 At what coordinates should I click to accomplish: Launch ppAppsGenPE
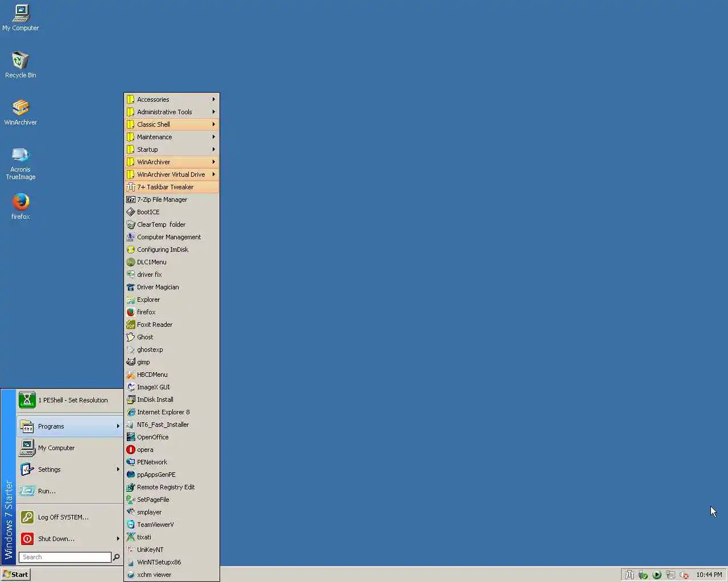(x=172, y=475)
